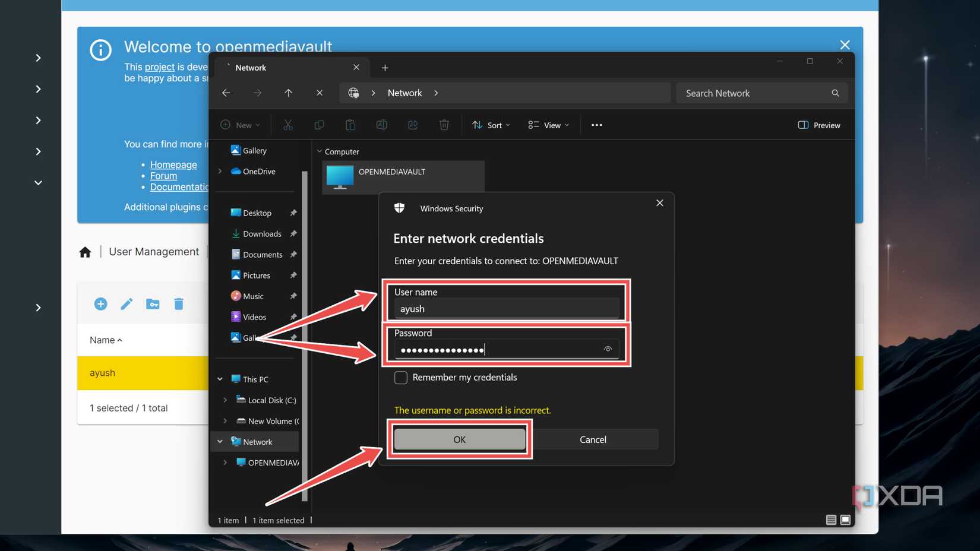
Task: Click the edit pencil icon in openmediavault
Action: coord(127,304)
